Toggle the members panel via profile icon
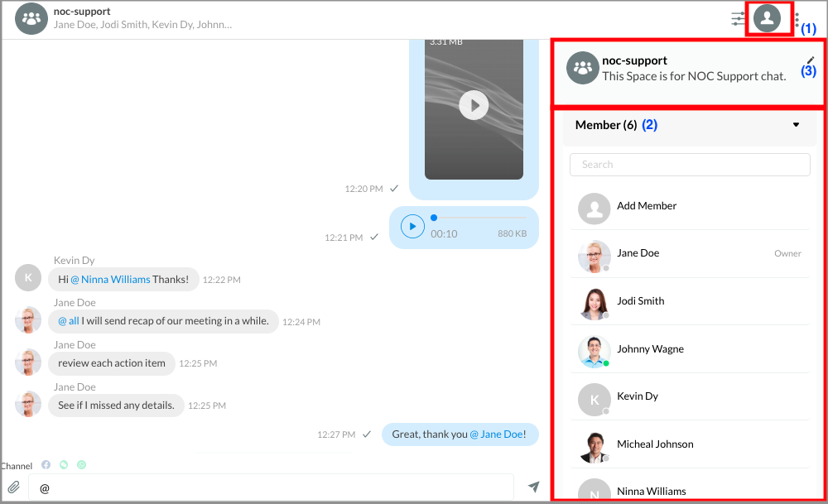 point(768,18)
